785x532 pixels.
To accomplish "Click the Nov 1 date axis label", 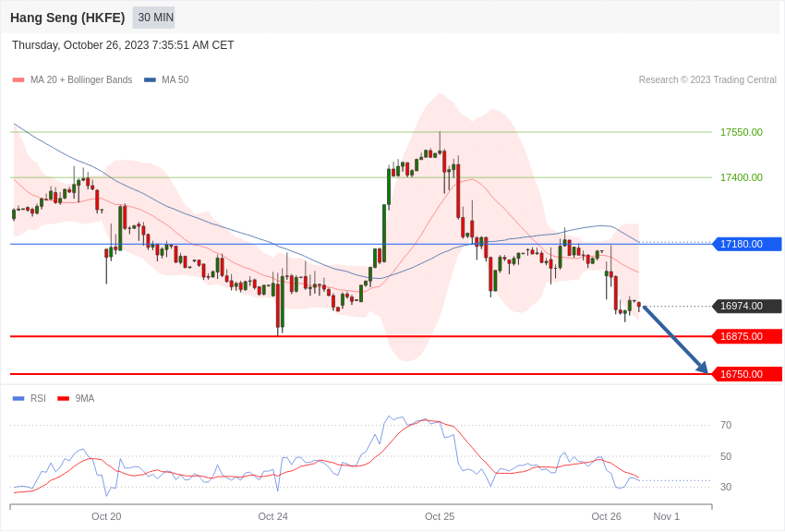I will click(x=667, y=516).
